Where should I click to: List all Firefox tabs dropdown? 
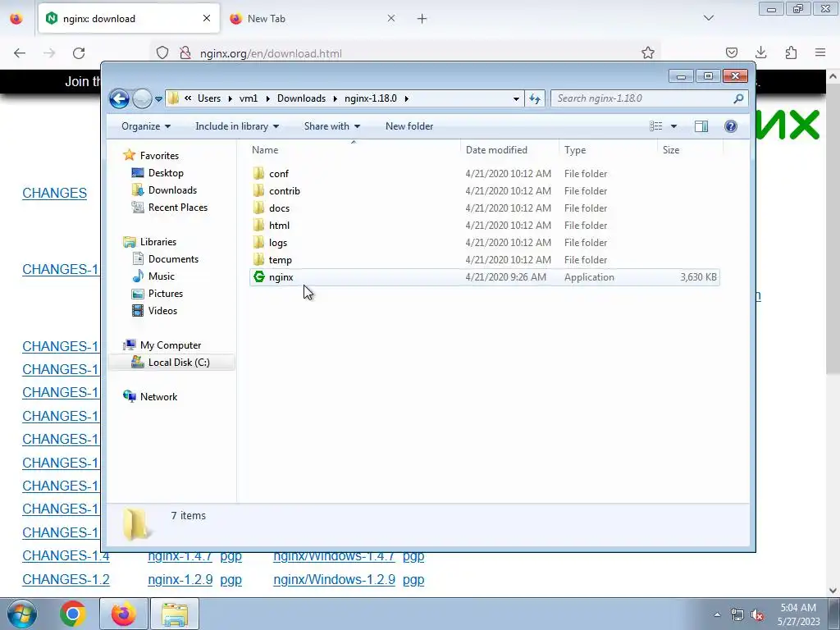pyautogui.click(x=709, y=19)
